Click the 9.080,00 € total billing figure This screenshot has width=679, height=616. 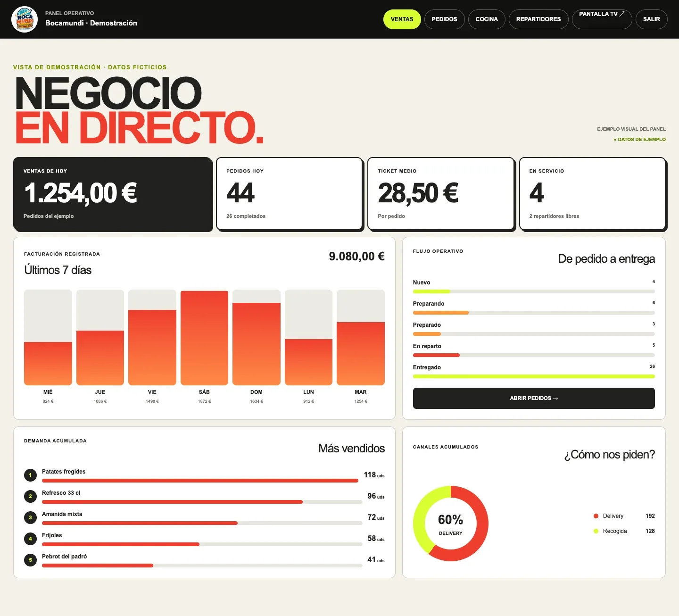pyautogui.click(x=357, y=257)
